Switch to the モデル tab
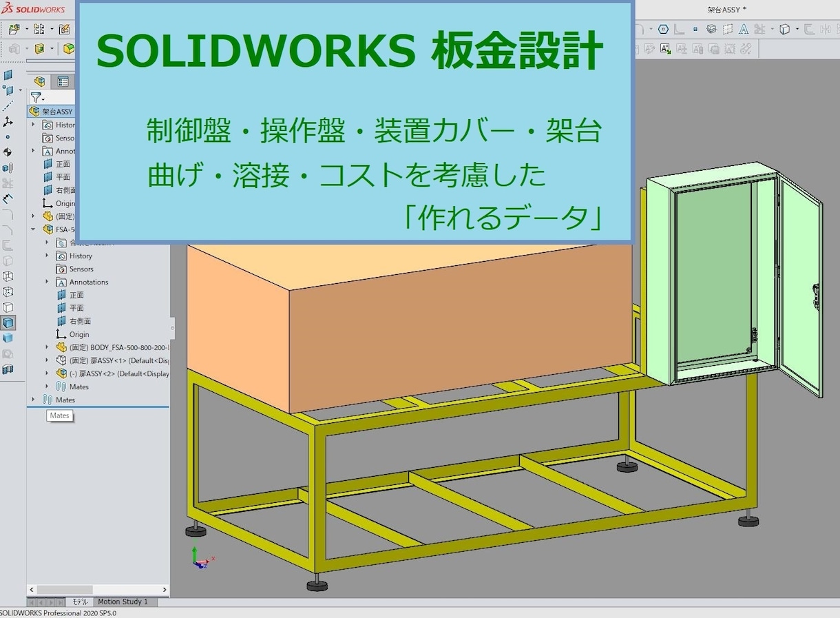 80,601
